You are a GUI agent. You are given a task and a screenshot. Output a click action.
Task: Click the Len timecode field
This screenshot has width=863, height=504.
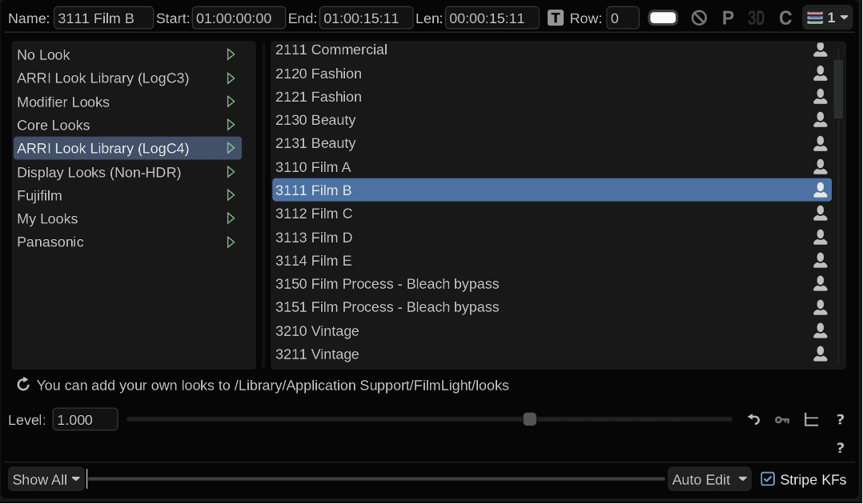(x=492, y=18)
